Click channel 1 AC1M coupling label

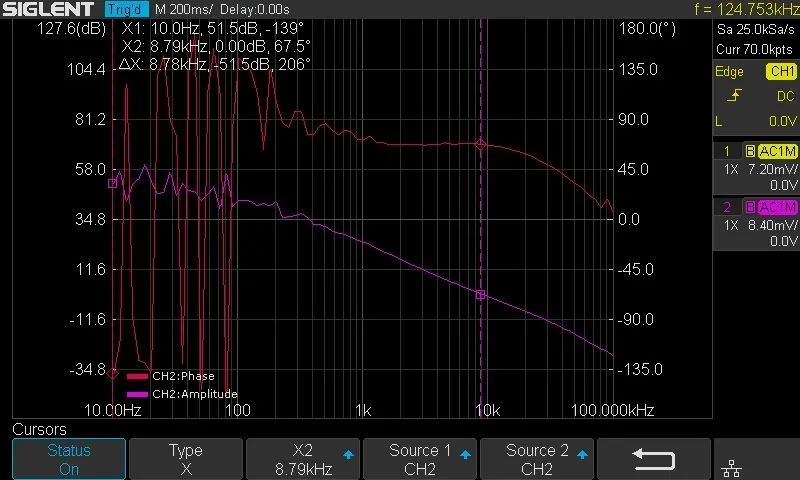pyautogui.click(x=777, y=151)
